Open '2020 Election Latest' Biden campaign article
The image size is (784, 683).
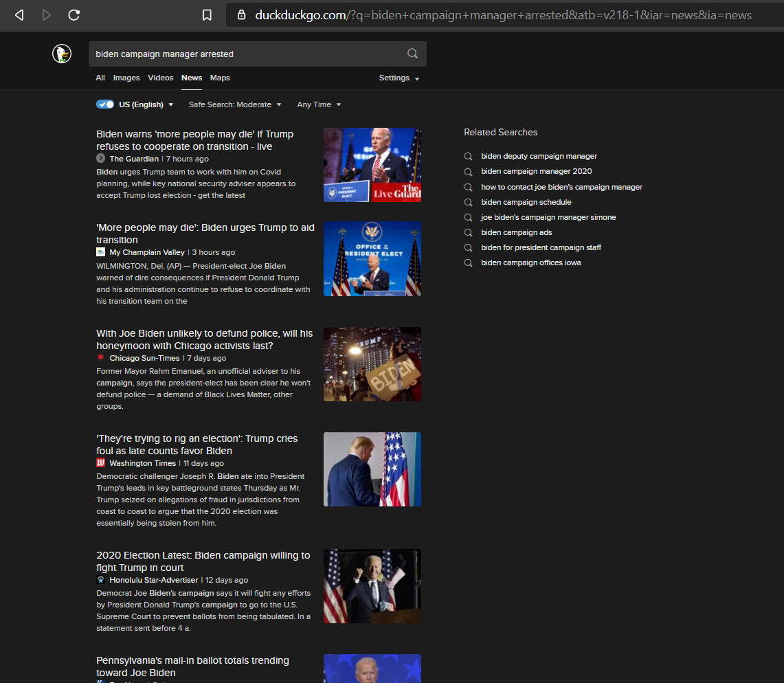tap(203, 561)
